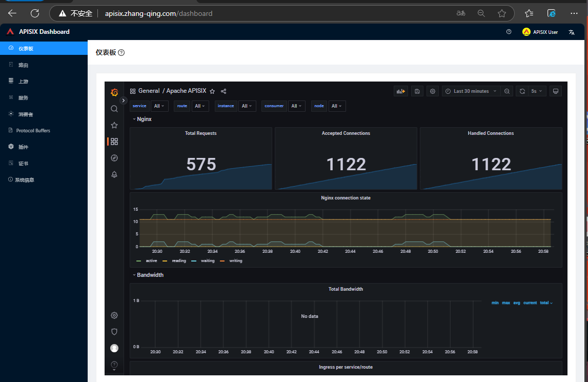This screenshot has height=382, width=588.
Task: Go back in the browser
Action: point(12,13)
